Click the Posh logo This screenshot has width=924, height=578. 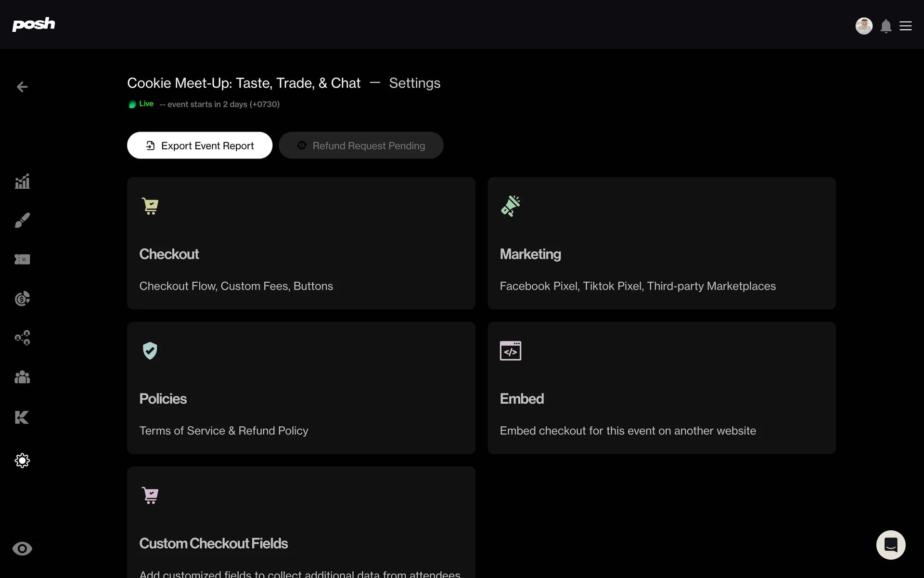click(x=34, y=24)
